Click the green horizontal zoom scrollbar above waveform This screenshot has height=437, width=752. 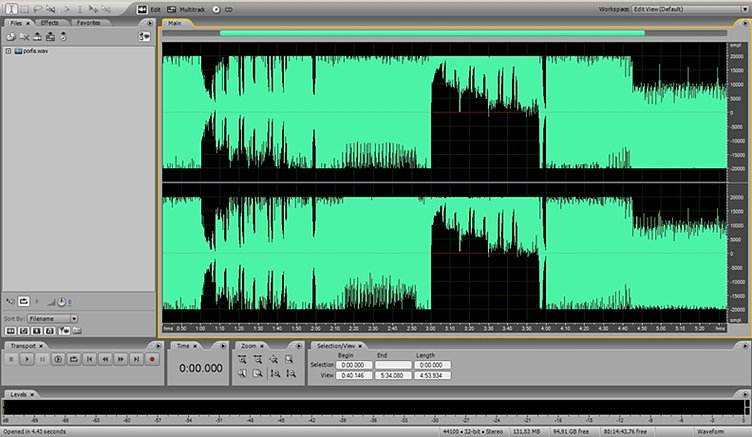click(x=431, y=33)
